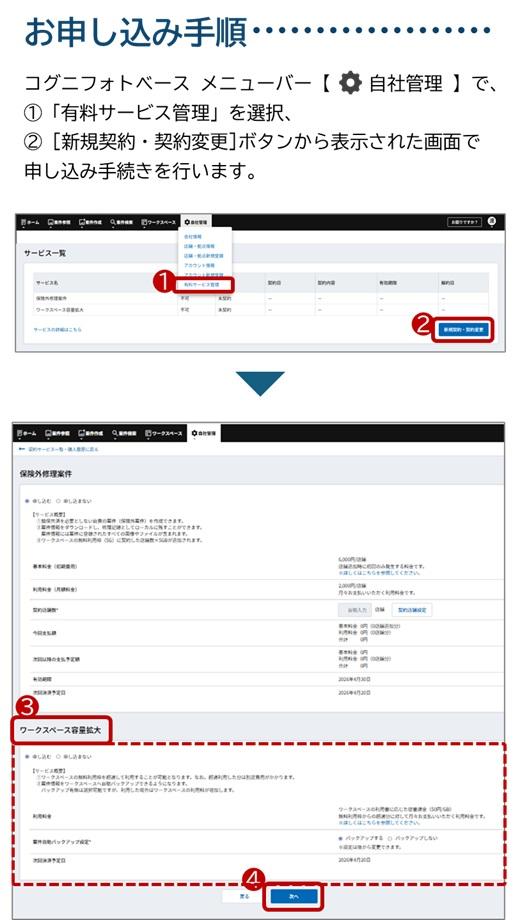This screenshot has width=520, height=920.
Task: Click the 自社管理 gear menu on service list screen
Action: click(197, 222)
